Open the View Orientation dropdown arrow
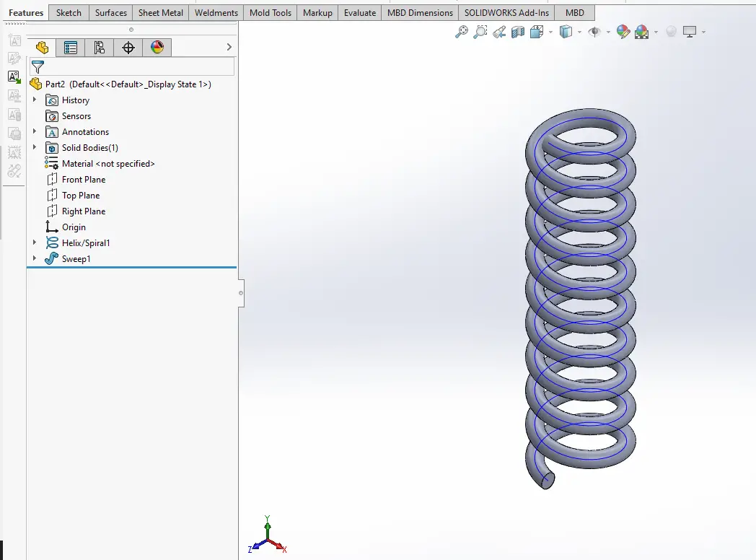 pyautogui.click(x=550, y=32)
